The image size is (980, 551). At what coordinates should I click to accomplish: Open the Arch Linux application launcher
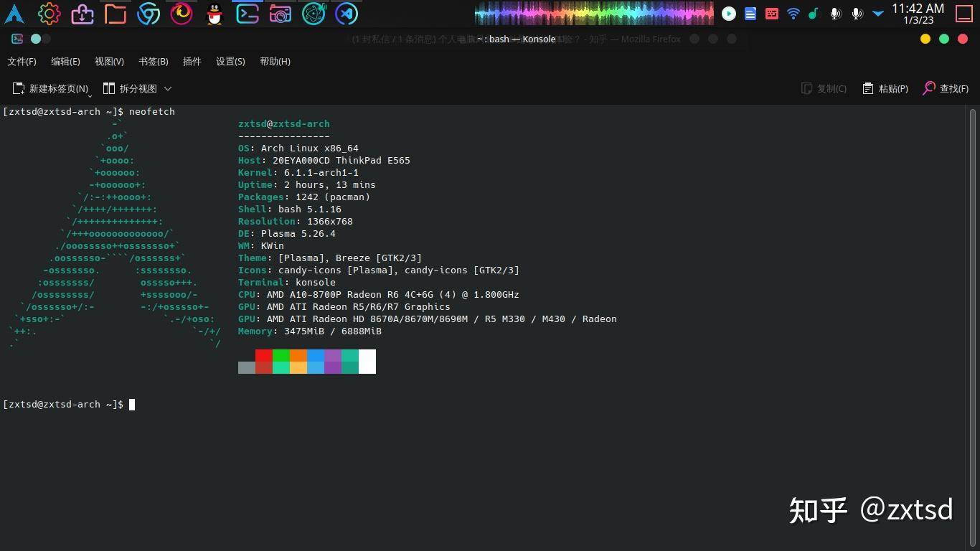(x=14, y=13)
